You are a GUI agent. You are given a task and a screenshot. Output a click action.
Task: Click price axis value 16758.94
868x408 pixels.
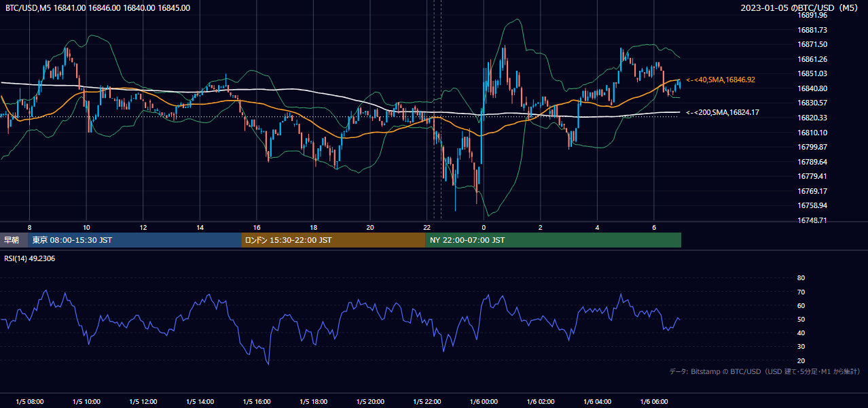pos(812,205)
